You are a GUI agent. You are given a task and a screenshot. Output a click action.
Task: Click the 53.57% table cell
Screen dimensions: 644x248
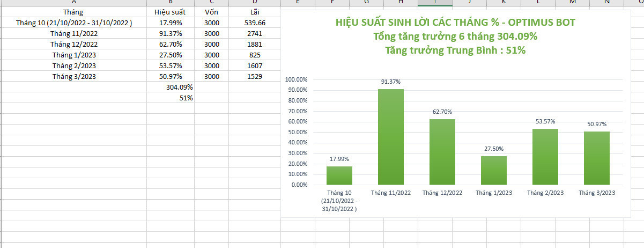171,65
